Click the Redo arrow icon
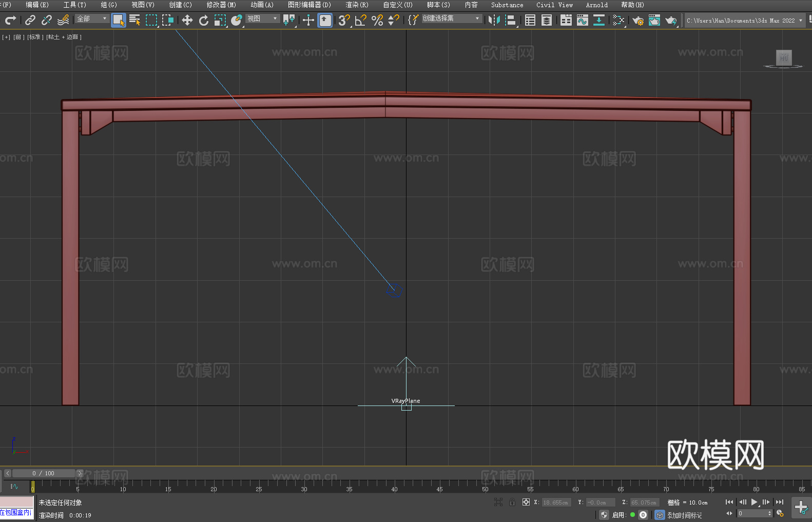The height and width of the screenshot is (522, 812). tap(10, 20)
